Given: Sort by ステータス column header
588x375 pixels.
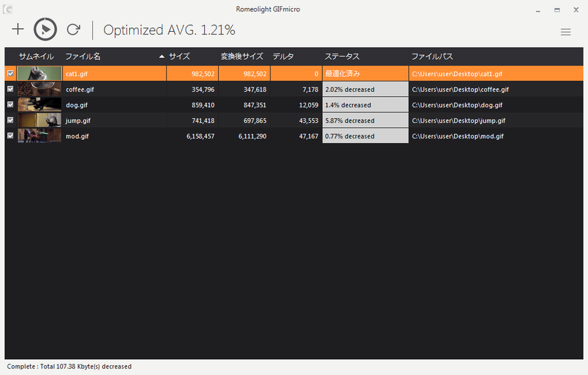Looking at the screenshot, I should tap(342, 56).
